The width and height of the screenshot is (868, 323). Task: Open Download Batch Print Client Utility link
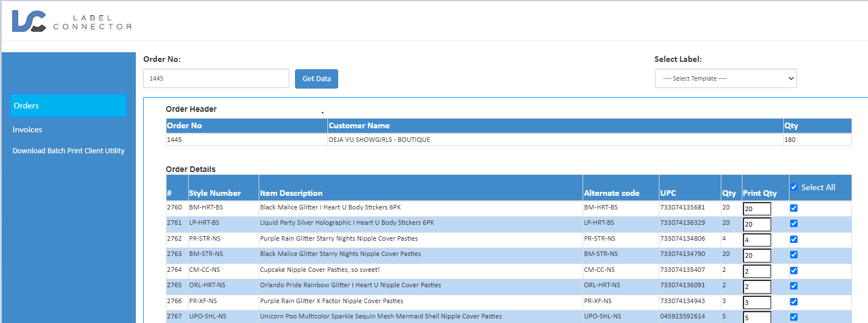(x=68, y=151)
